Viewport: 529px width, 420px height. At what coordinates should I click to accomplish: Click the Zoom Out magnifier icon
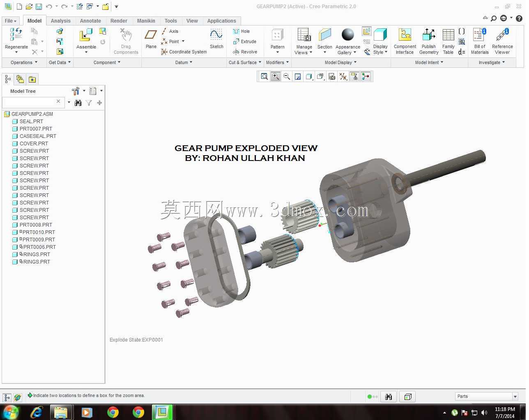coord(287,76)
